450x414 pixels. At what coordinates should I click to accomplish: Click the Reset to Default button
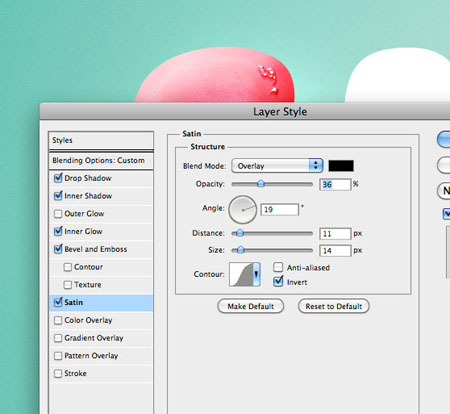[x=334, y=306]
